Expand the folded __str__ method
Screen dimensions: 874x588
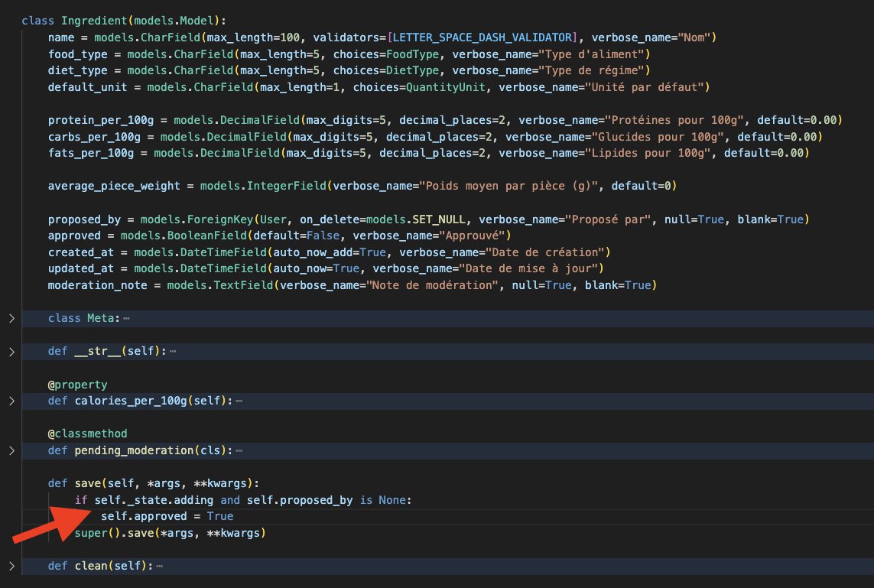point(11,352)
